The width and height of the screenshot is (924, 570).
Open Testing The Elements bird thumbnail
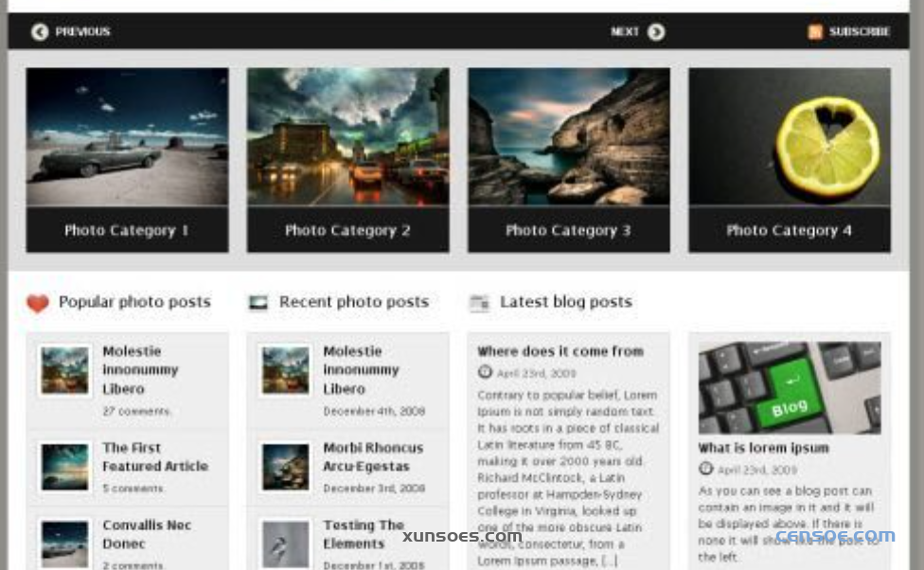[285, 543]
